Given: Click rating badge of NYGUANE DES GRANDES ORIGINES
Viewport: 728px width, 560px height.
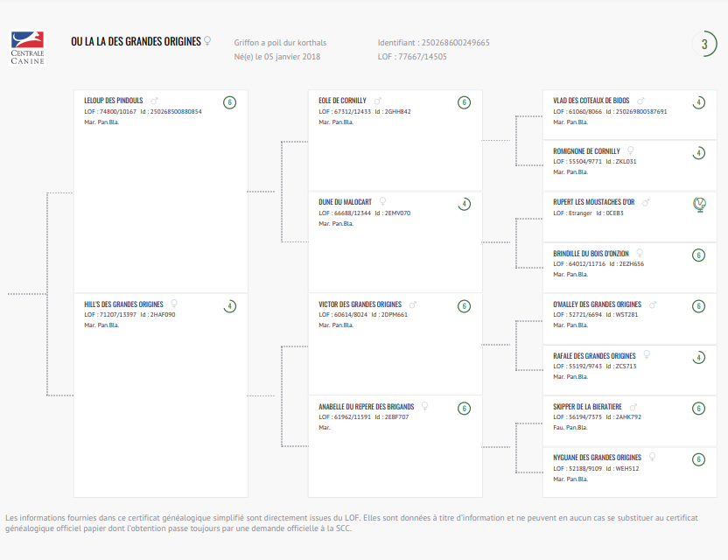Looking at the screenshot, I should [x=698, y=459].
